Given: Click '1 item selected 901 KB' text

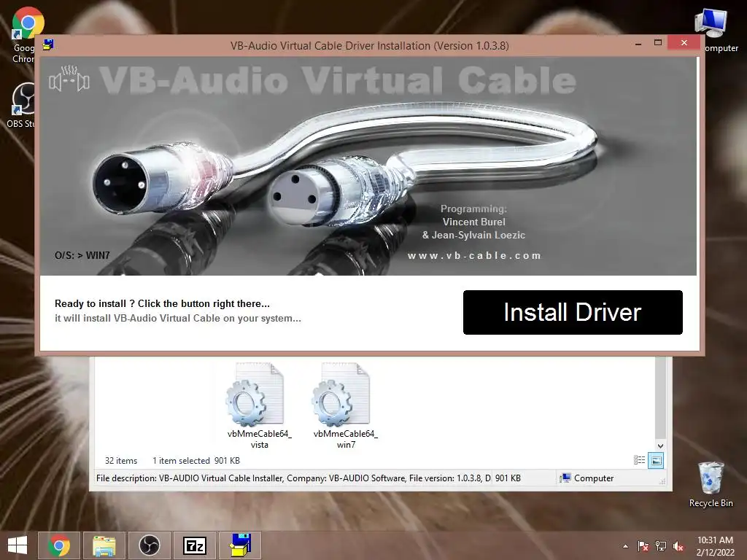Looking at the screenshot, I should 196,461.
